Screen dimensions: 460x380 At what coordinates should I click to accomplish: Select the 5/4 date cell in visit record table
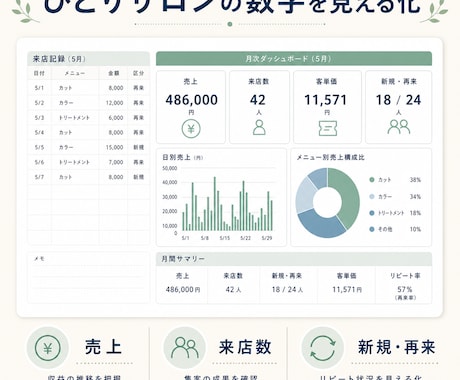(x=39, y=132)
